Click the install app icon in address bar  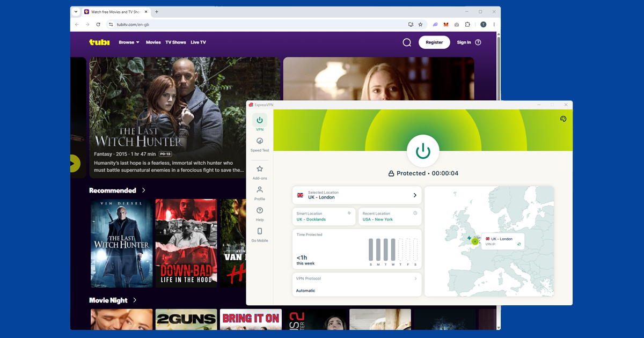[411, 25]
